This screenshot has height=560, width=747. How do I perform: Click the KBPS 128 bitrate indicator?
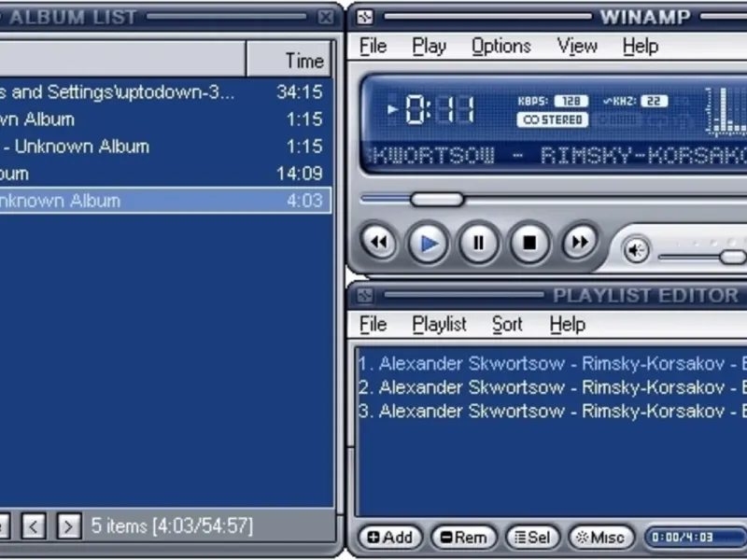tap(553, 101)
